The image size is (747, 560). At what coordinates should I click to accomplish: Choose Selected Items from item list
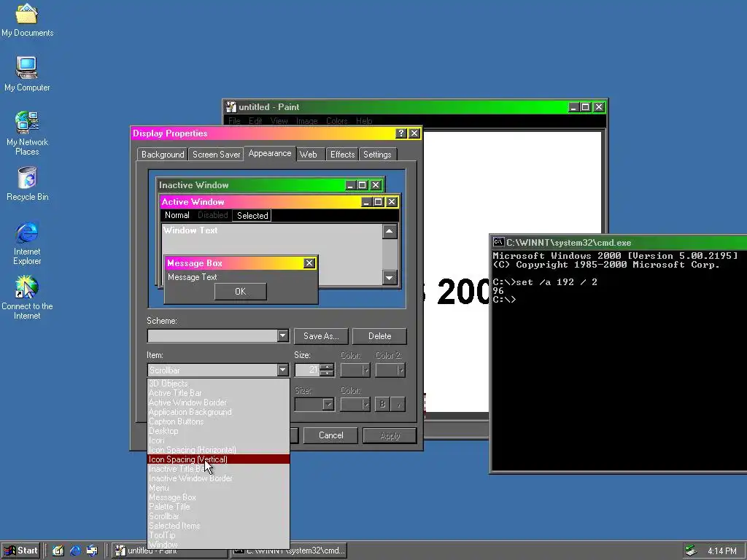pos(219,526)
